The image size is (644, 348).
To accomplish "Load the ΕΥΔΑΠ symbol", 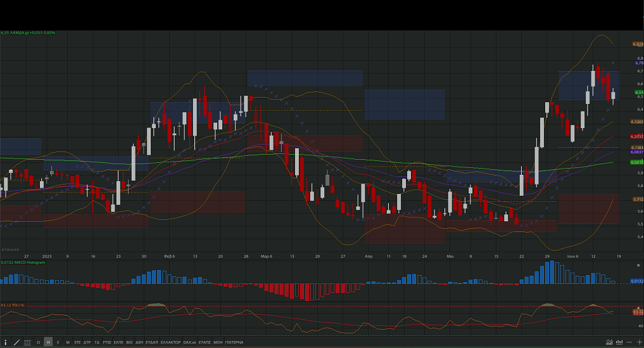I will point(151,342).
